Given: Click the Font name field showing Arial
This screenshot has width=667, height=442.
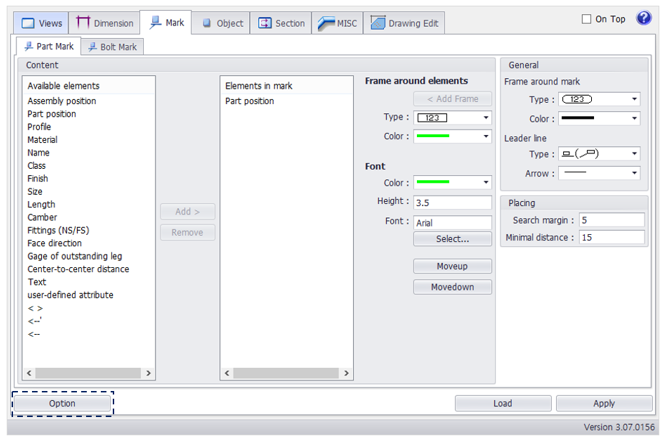Looking at the screenshot, I should coord(452,223).
